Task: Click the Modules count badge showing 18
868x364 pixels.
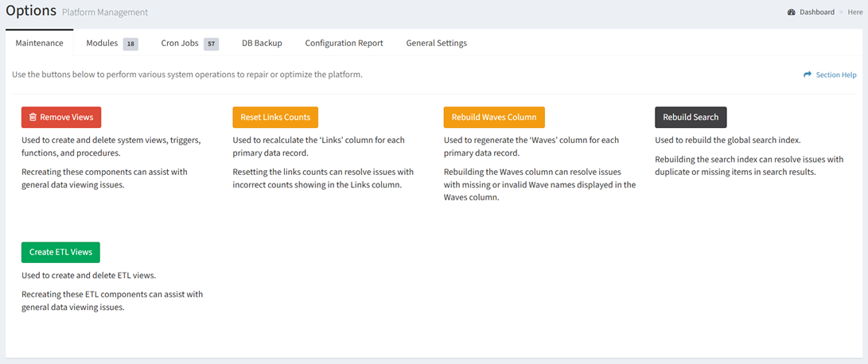Action: click(x=130, y=44)
